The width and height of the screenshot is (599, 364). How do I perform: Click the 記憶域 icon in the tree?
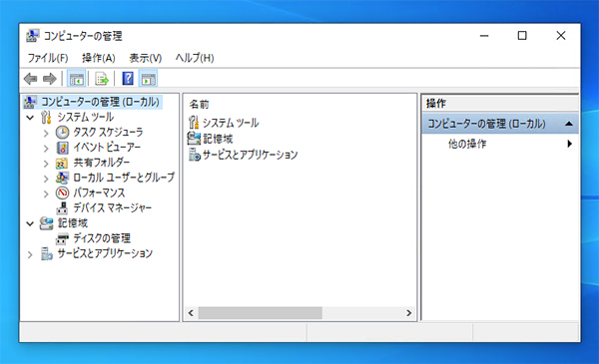click(x=46, y=223)
